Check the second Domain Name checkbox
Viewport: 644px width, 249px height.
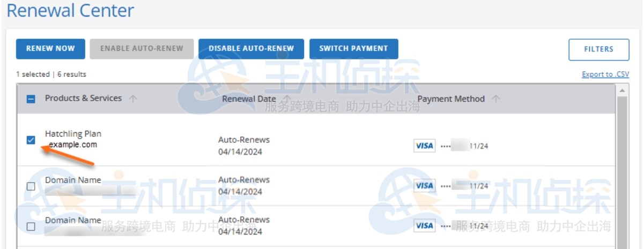coord(31,227)
